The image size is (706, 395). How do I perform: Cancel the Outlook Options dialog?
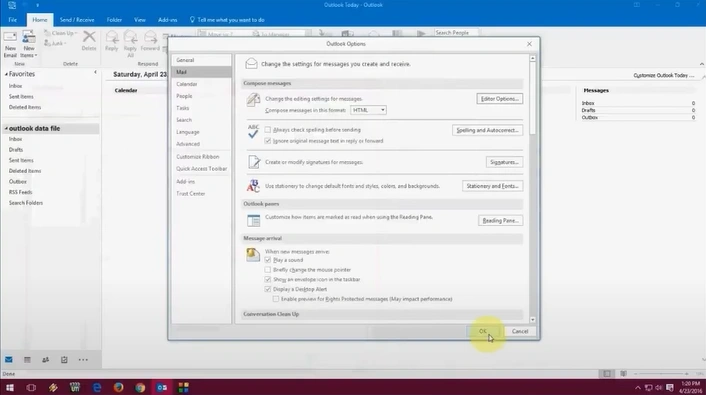(x=520, y=331)
